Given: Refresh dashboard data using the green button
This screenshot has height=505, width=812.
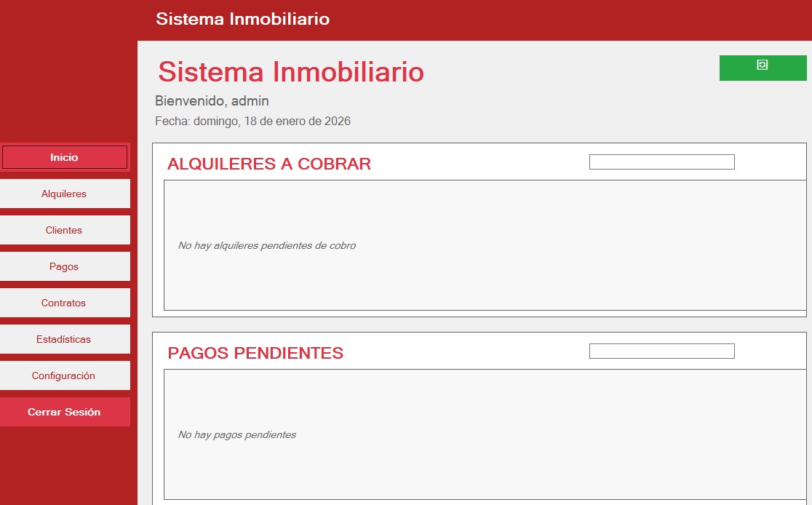Looking at the screenshot, I should coord(762,67).
